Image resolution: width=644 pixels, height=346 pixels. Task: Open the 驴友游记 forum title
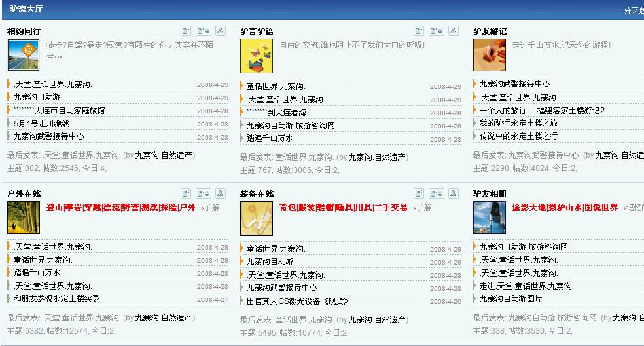tap(490, 31)
